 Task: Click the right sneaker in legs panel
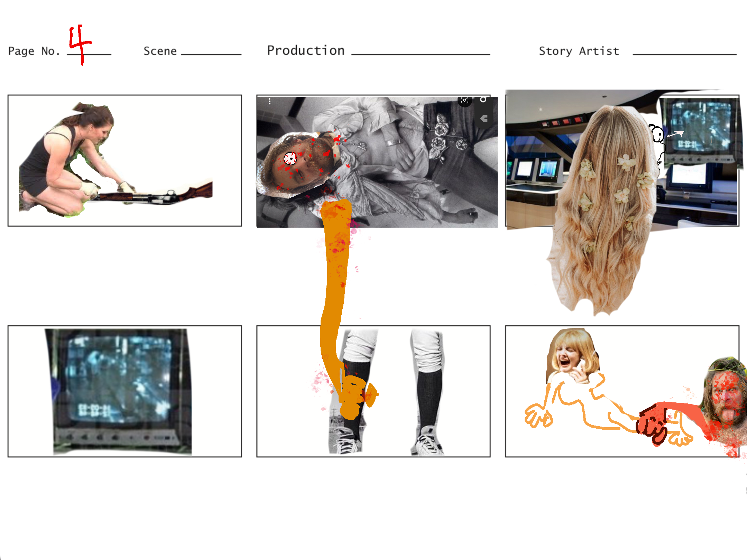[428, 442]
